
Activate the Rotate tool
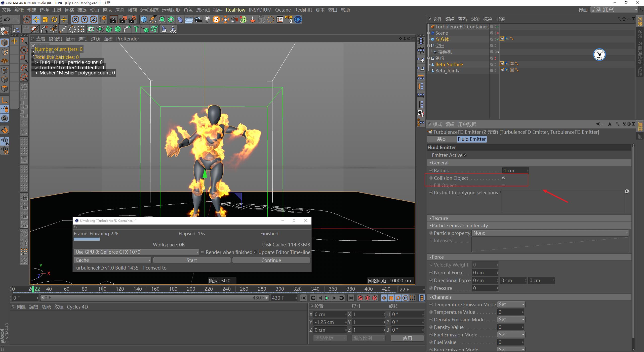point(54,19)
